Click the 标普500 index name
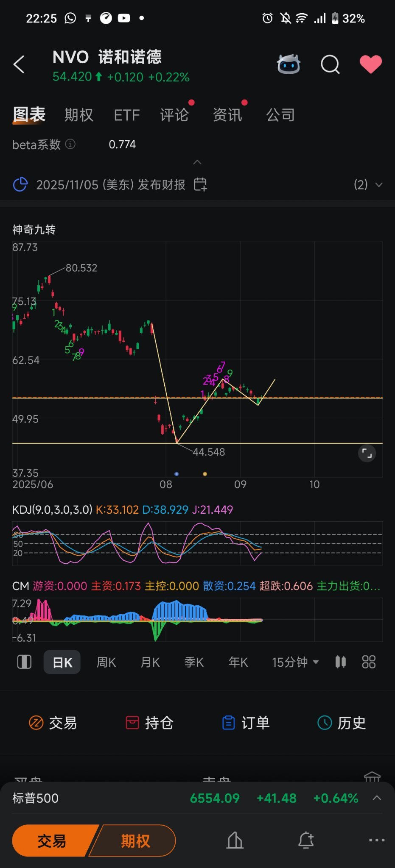Viewport: 395px width, 868px height. (x=35, y=798)
